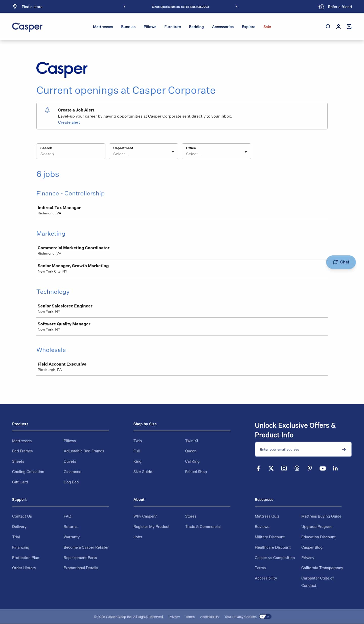The height and width of the screenshot is (624, 364).
Task: Open the Become a Casper Retailer link
Action: [x=86, y=547]
